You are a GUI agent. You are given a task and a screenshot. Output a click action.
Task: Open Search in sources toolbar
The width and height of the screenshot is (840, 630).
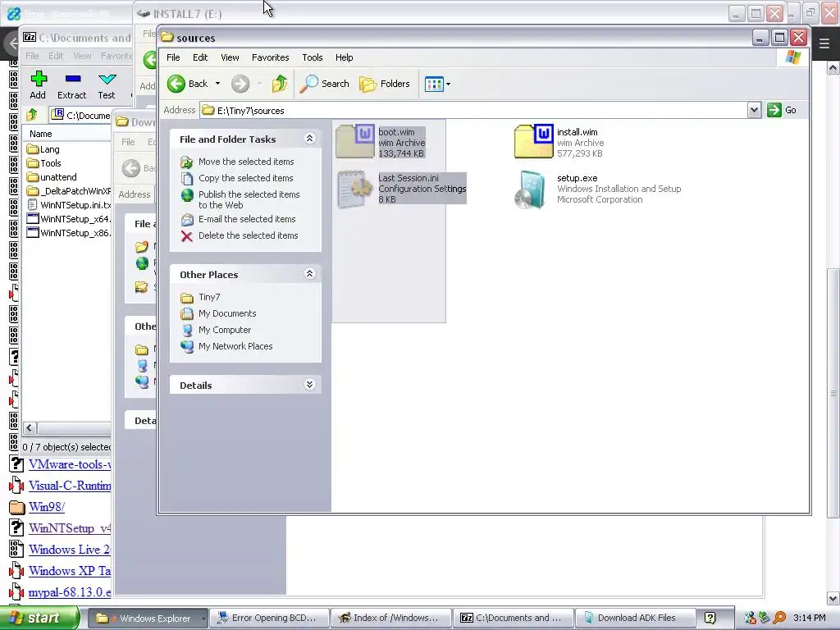(x=324, y=84)
